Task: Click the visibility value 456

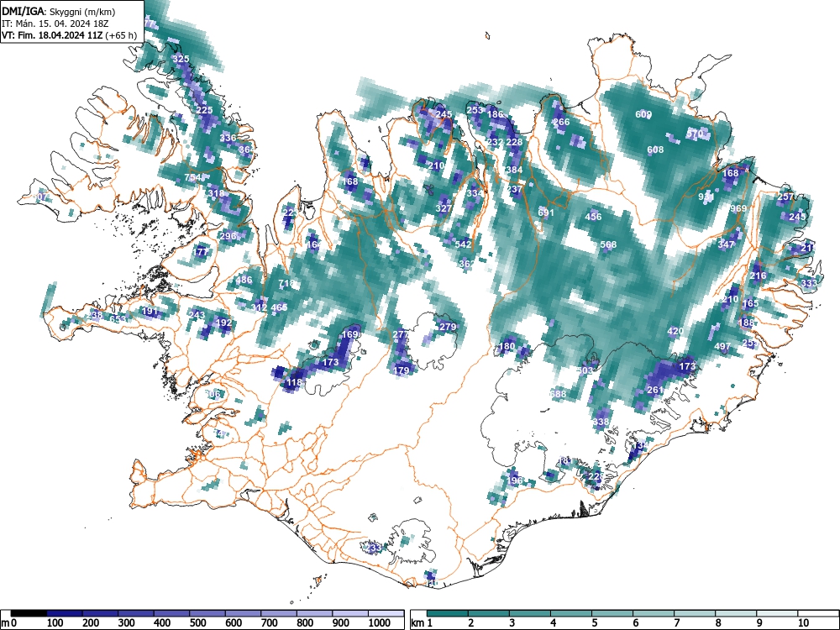Action: point(593,217)
